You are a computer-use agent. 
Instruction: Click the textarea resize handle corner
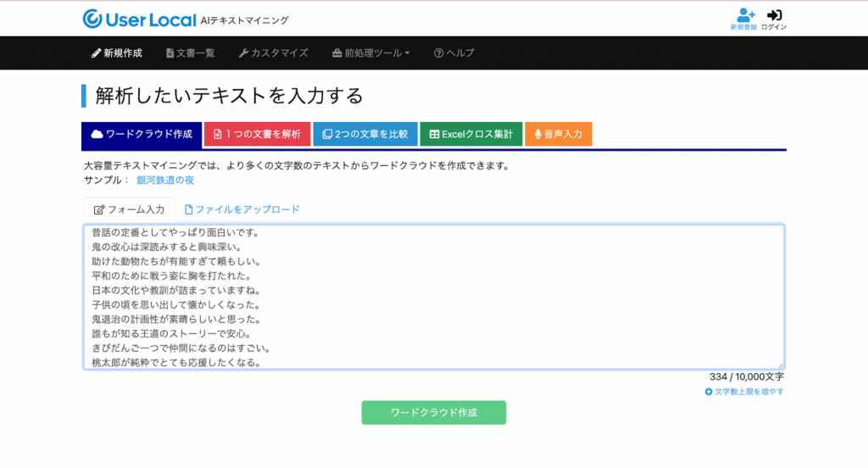pos(780,365)
